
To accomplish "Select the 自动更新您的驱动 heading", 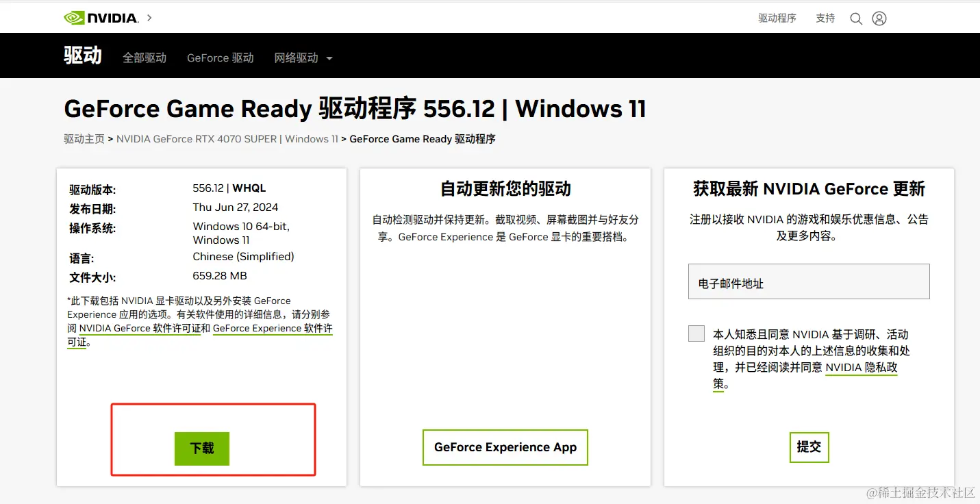I will click(505, 189).
